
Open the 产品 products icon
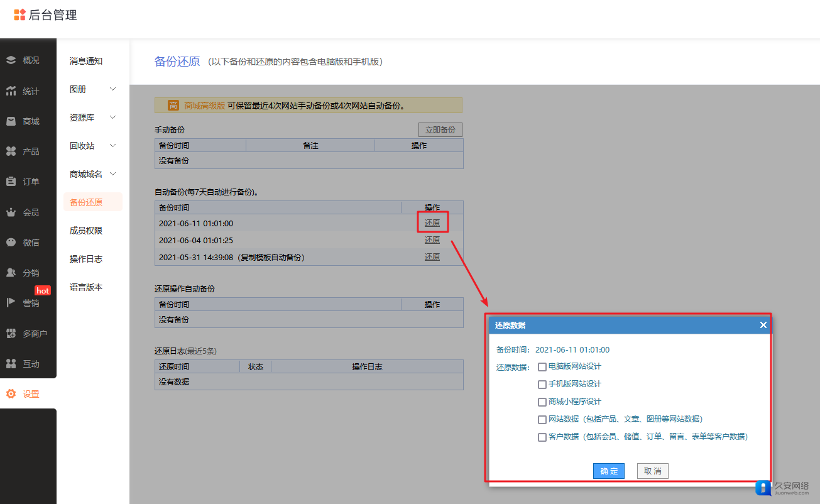coord(11,151)
